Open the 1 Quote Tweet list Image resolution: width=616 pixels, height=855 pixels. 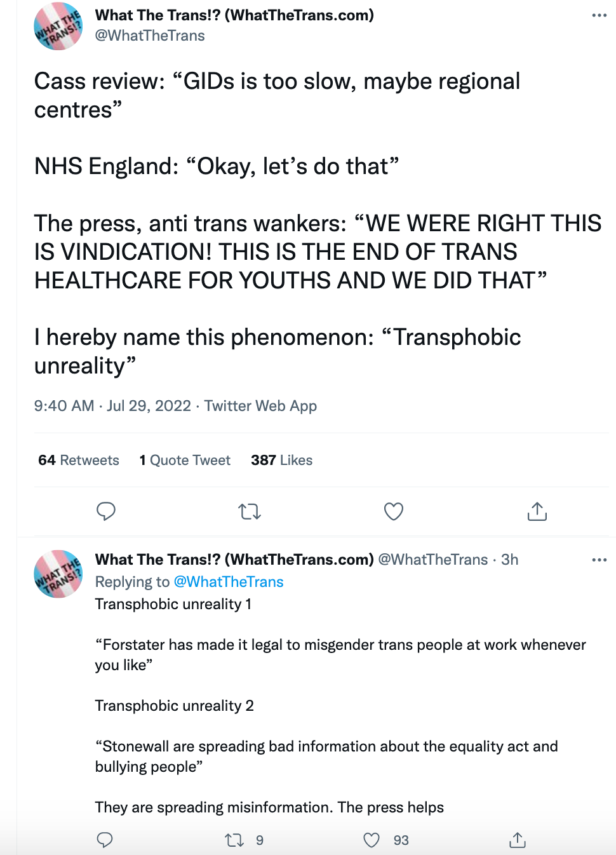tap(185, 460)
